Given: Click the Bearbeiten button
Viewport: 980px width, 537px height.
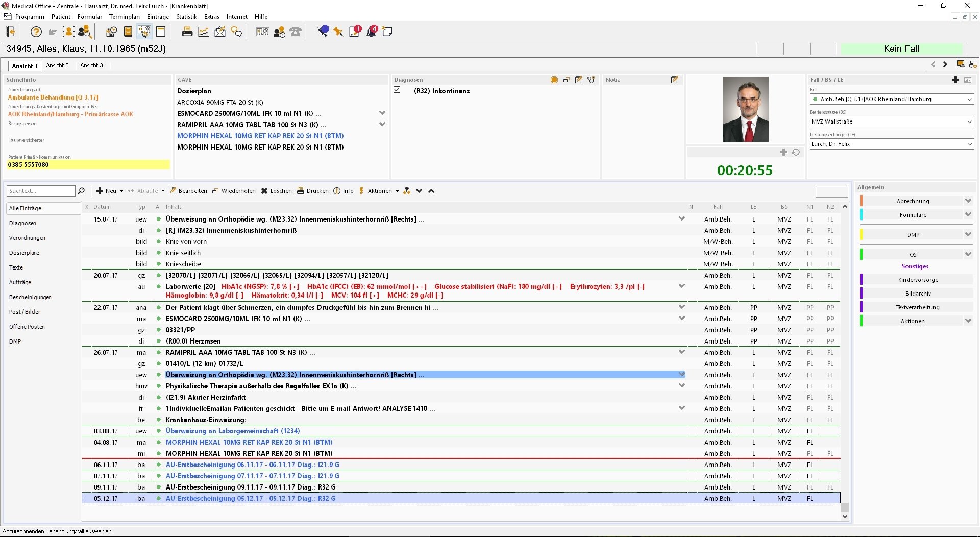Looking at the screenshot, I should [188, 191].
